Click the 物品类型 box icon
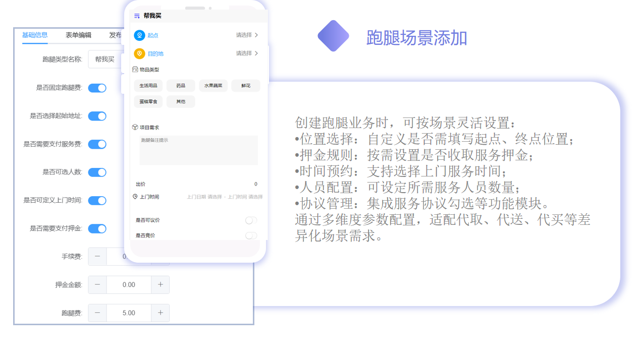644x360 pixels. click(x=135, y=70)
